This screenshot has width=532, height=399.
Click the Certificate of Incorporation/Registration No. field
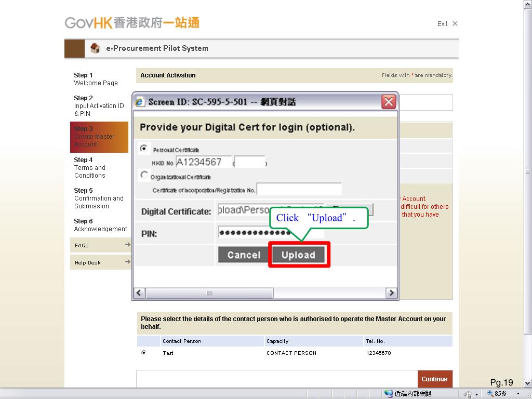click(299, 189)
